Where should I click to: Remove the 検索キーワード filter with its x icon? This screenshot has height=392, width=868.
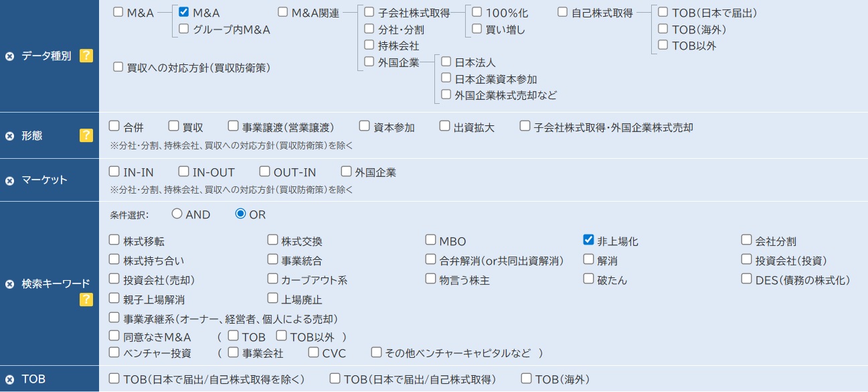tap(9, 284)
